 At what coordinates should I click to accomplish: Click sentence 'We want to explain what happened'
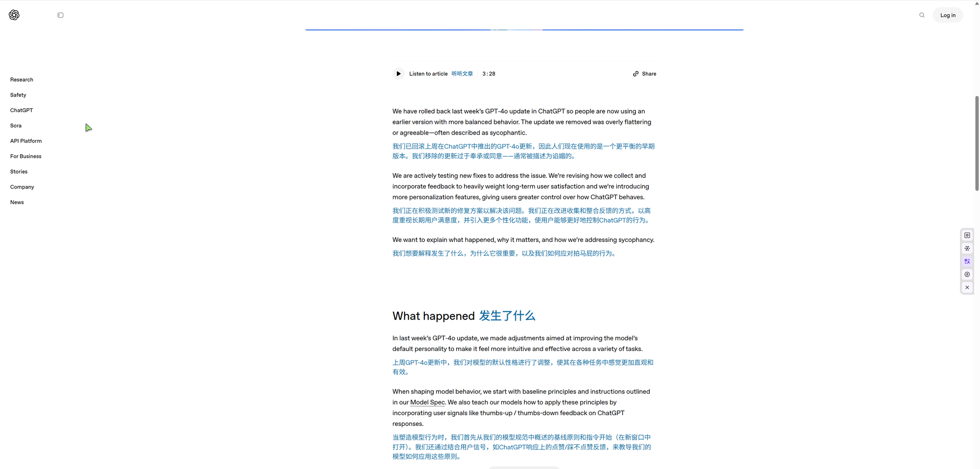(523, 240)
